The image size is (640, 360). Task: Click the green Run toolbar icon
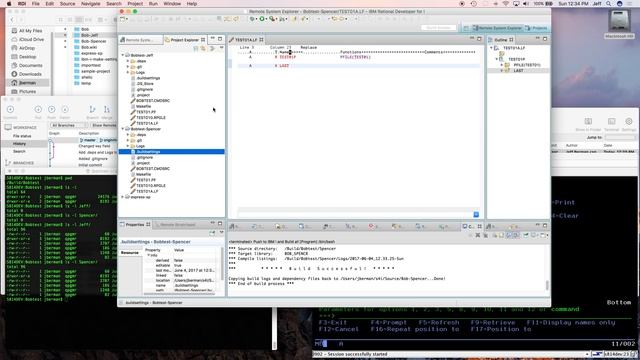(x=262, y=19)
